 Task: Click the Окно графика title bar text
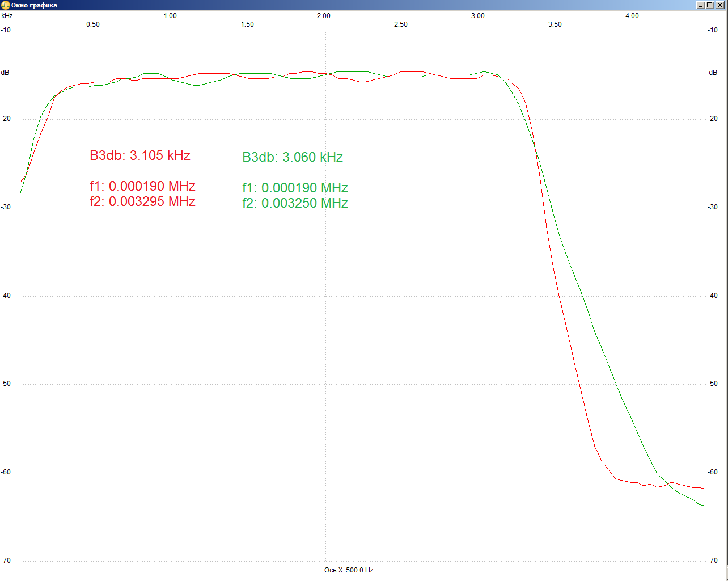click(34, 5)
